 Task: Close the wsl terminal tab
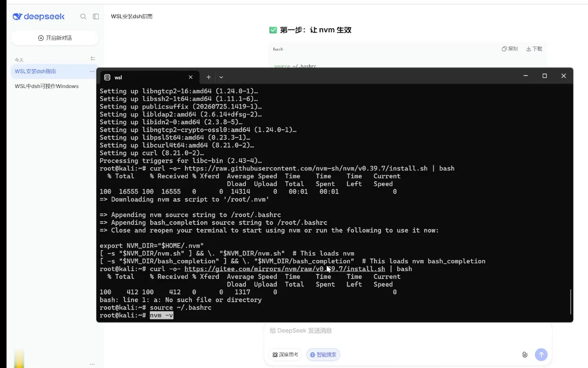(x=190, y=77)
